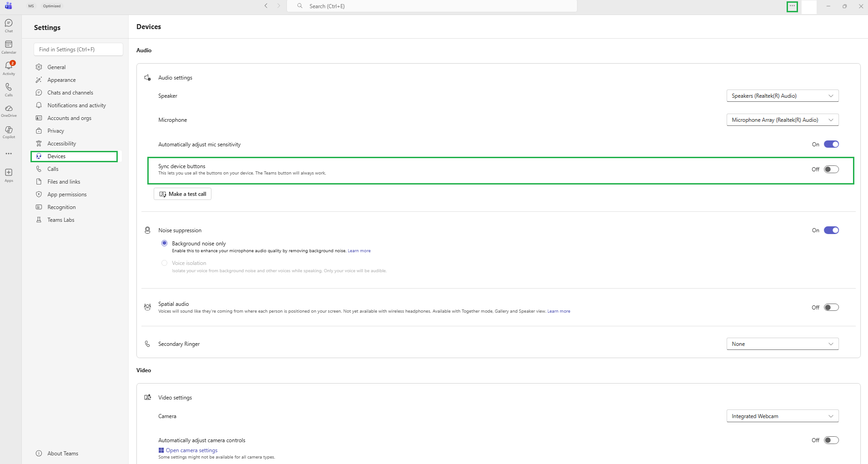
Task: Click the Video settings camera icon
Action: [148, 398]
